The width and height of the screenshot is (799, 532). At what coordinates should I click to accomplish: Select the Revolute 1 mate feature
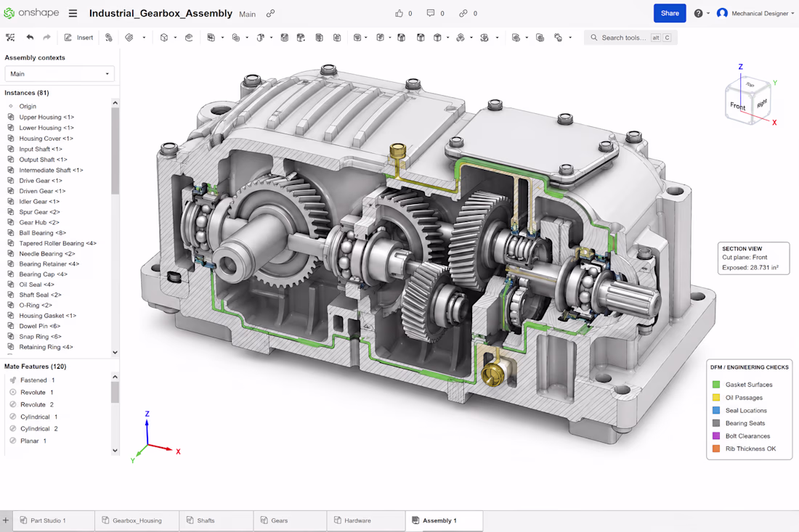coord(37,392)
